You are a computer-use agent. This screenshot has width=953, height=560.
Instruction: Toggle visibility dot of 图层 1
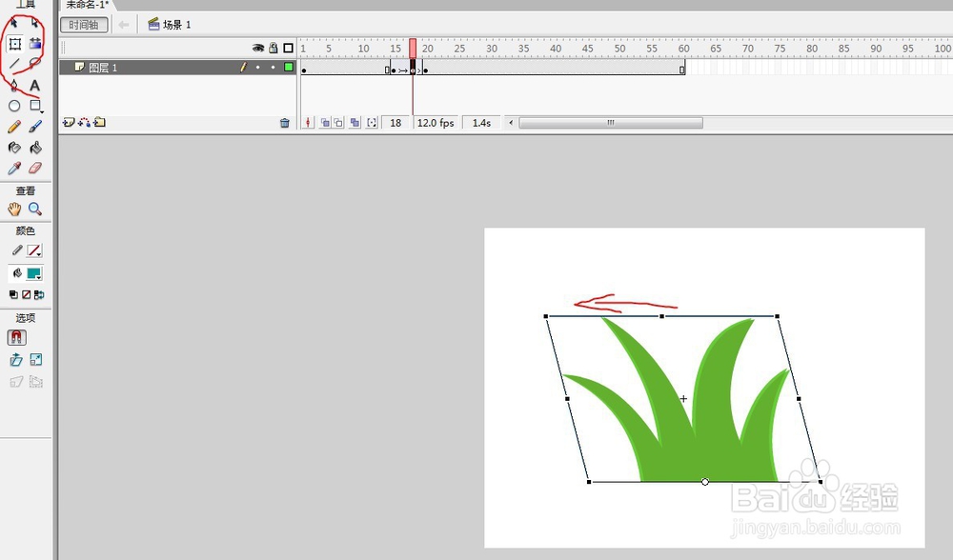[258, 68]
